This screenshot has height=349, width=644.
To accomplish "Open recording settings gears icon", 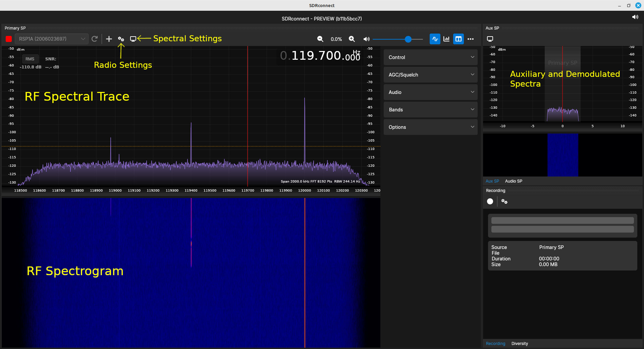I will pyautogui.click(x=504, y=201).
